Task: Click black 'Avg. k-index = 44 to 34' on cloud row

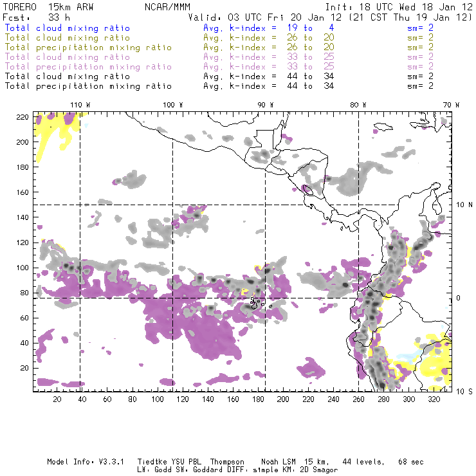Action: tap(269, 77)
